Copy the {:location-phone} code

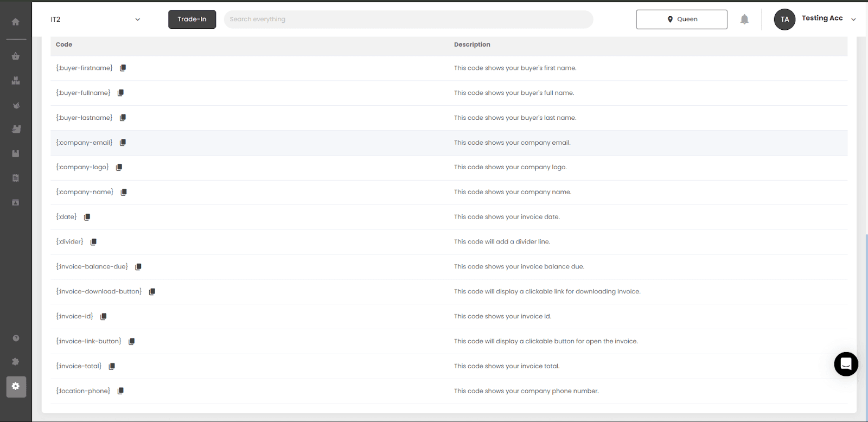[121, 391]
